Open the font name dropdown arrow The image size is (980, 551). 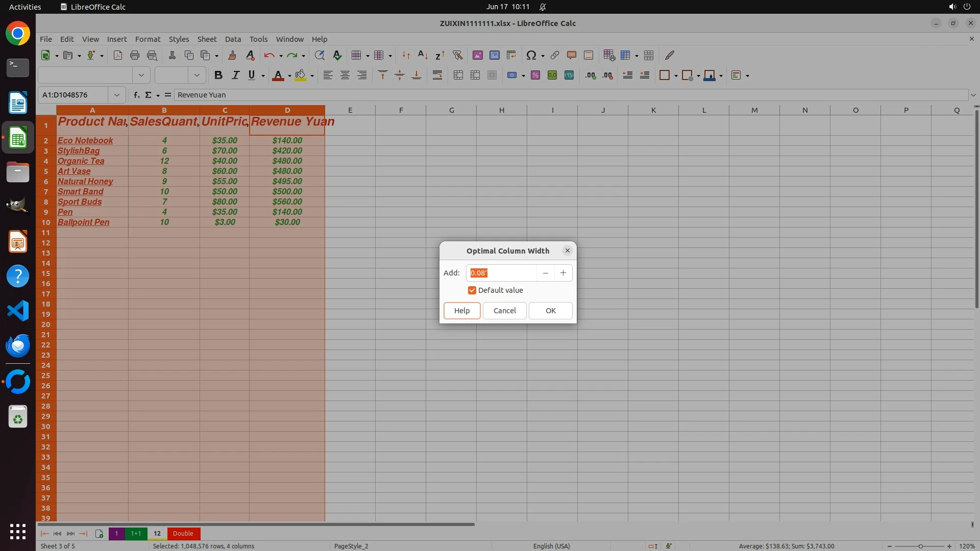coord(141,75)
